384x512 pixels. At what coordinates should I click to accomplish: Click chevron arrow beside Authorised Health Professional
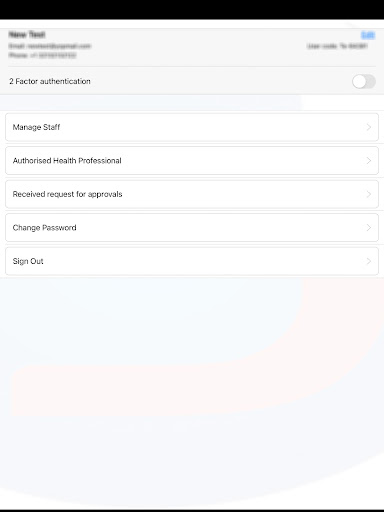[369, 161]
